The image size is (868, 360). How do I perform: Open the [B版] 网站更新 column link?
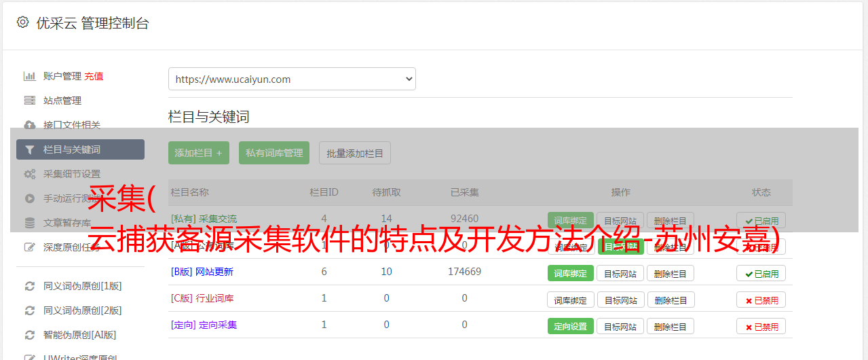coord(202,272)
